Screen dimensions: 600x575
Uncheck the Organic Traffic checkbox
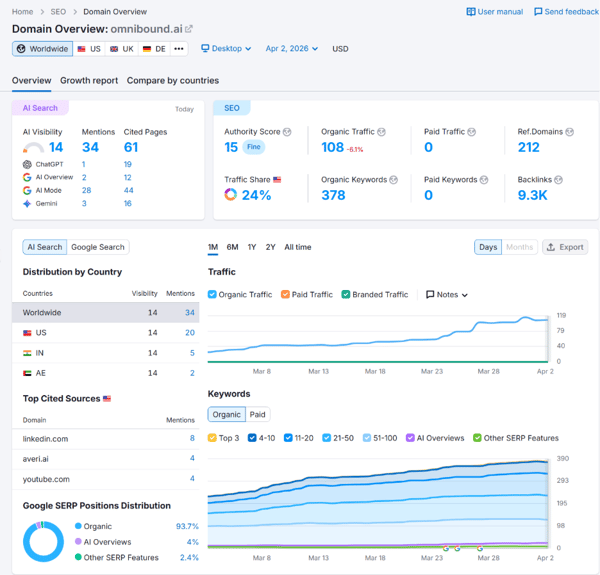(212, 295)
